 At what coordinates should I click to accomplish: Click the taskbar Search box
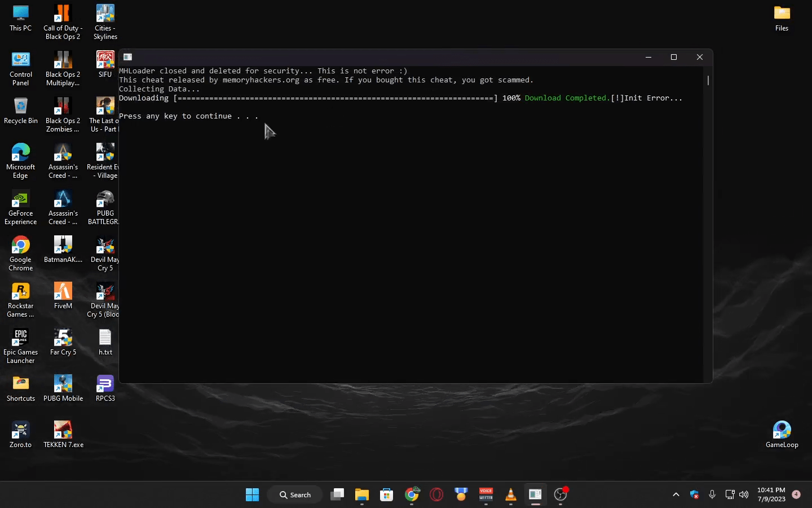[x=295, y=495]
